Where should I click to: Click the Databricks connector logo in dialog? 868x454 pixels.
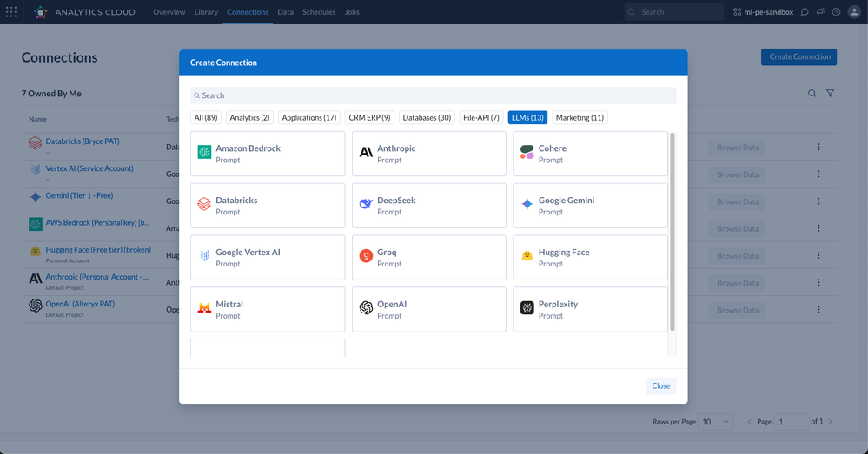pyautogui.click(x=204, y=203)
